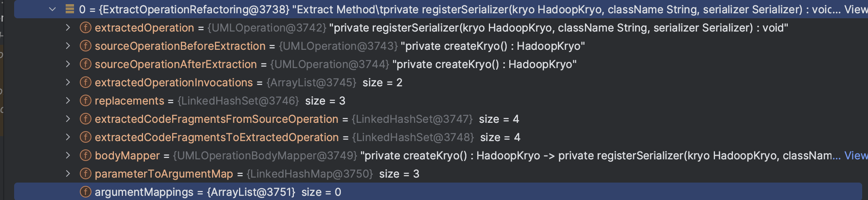This screenshot has height=200, width=868.
Task: Expand the extractedOperationInvocations list
Action: pos(68,83)
